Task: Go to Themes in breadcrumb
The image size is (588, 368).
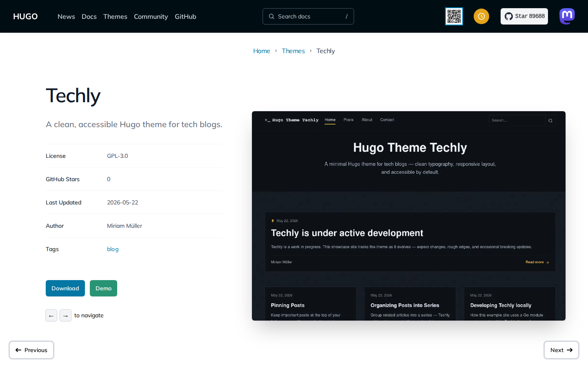Action: coord(293,51)
